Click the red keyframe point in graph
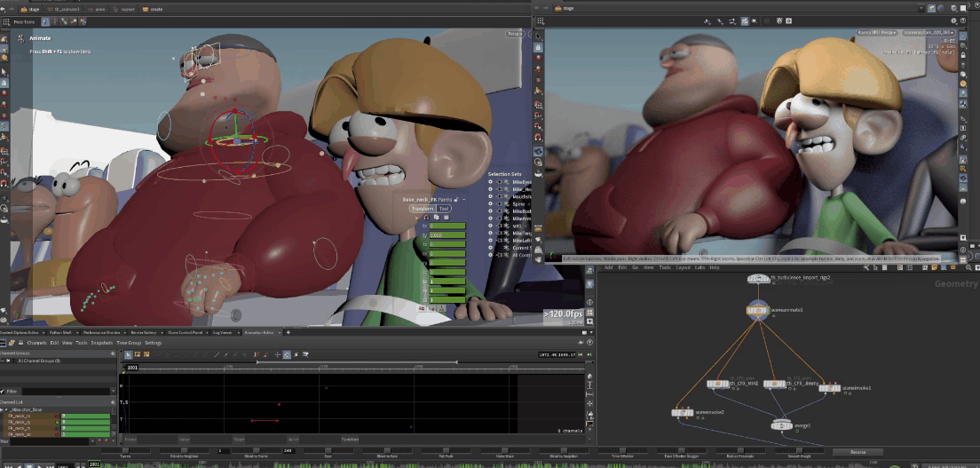The image size is (980, 468). [279, 405]
